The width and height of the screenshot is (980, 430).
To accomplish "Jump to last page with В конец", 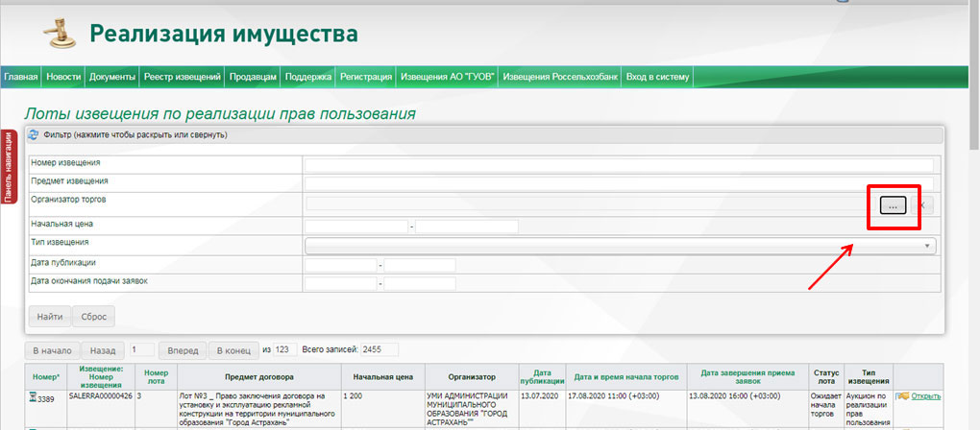I will pos(233,350).
